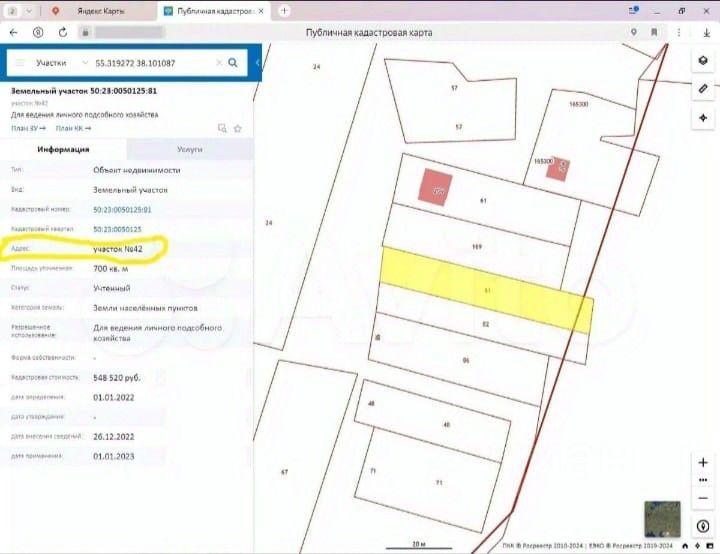Open browser sync profile icon
The image size is (720, 554).
(x=635, y=10)
